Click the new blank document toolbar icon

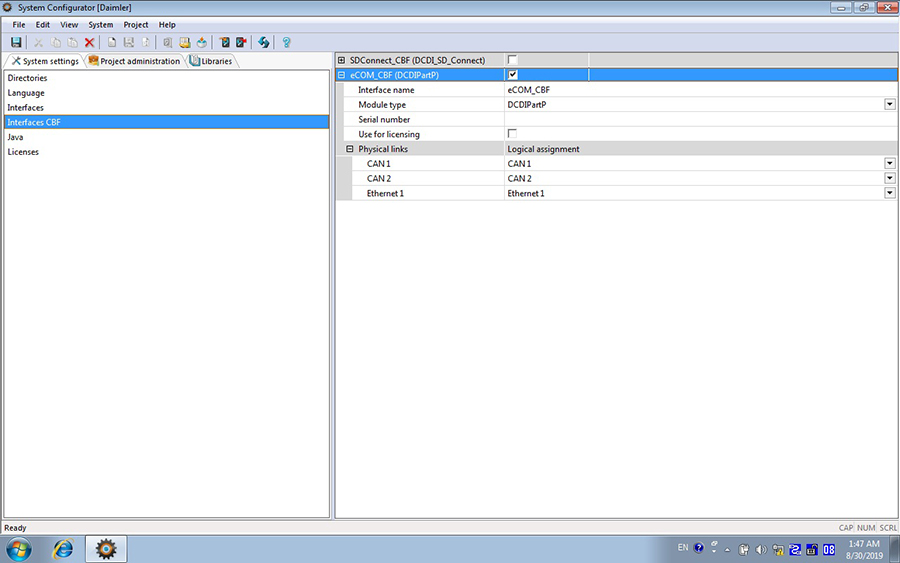point(112,42)
